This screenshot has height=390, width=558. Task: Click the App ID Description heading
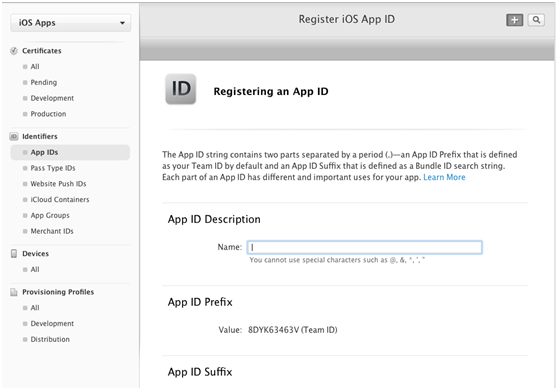(214, 219)
